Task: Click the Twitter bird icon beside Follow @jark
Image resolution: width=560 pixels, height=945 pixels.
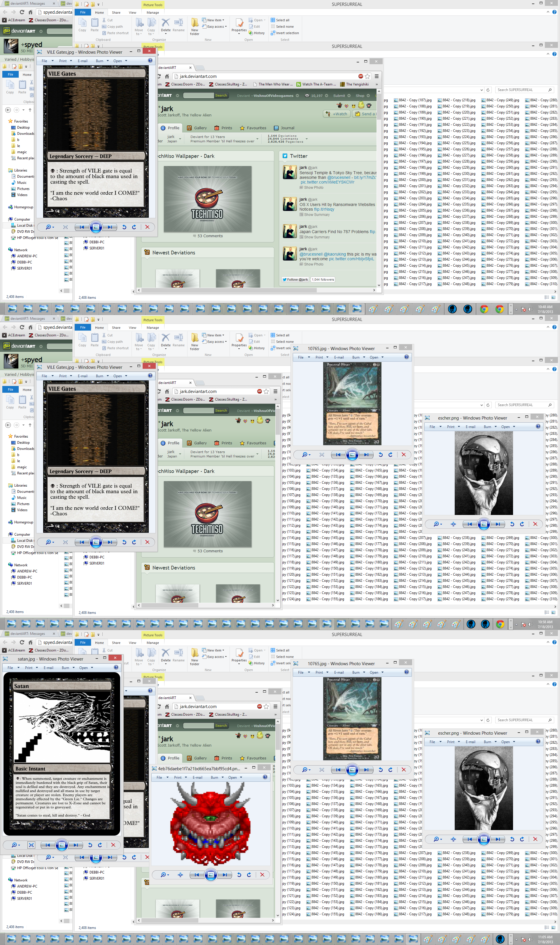Action: point(285,280)
